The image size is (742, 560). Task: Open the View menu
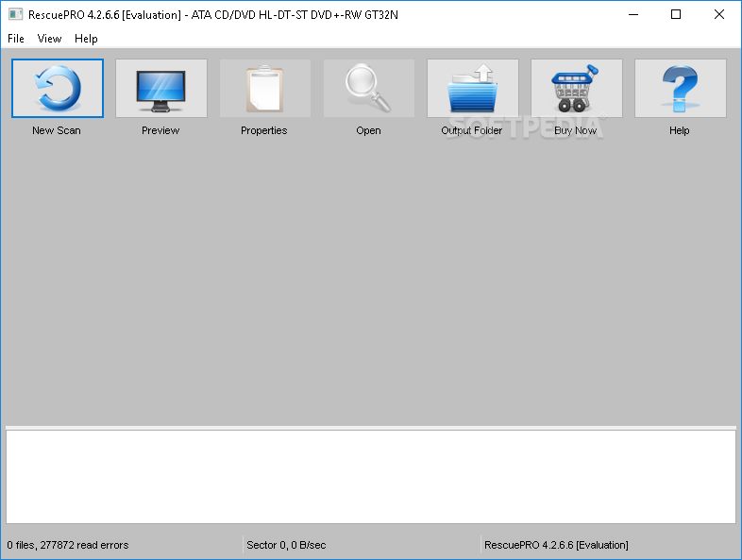49,39
